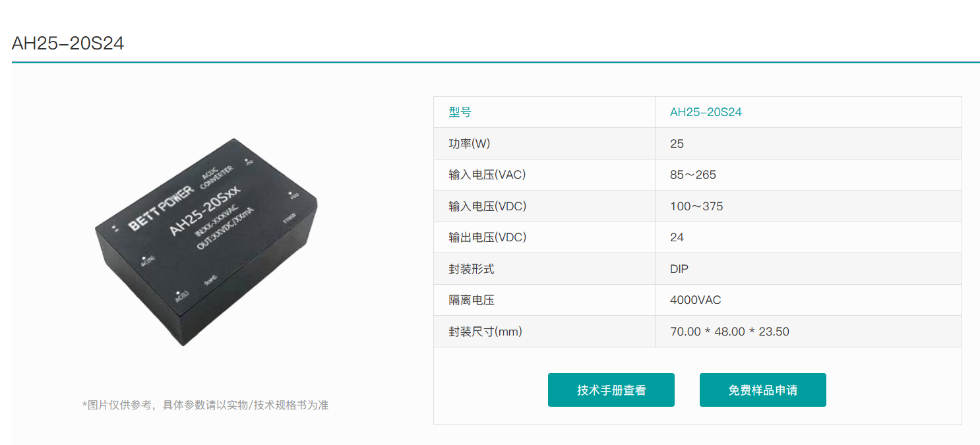Select the 隔离电压 row label

(x=471, y=300)
